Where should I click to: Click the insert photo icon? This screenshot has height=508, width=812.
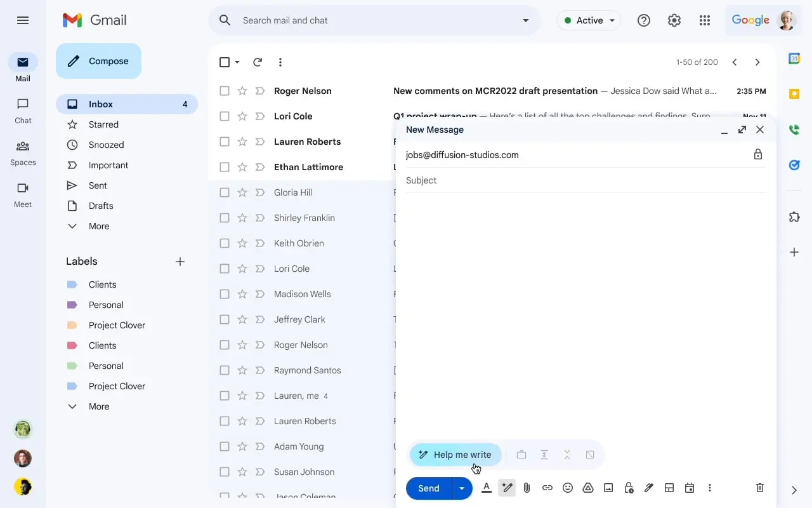tap(608, 488)
